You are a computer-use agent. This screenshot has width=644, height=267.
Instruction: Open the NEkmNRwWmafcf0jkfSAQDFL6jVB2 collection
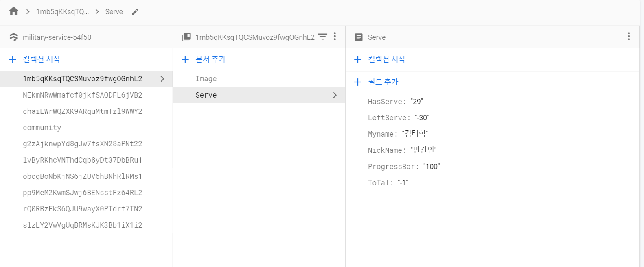coord(82,95)
